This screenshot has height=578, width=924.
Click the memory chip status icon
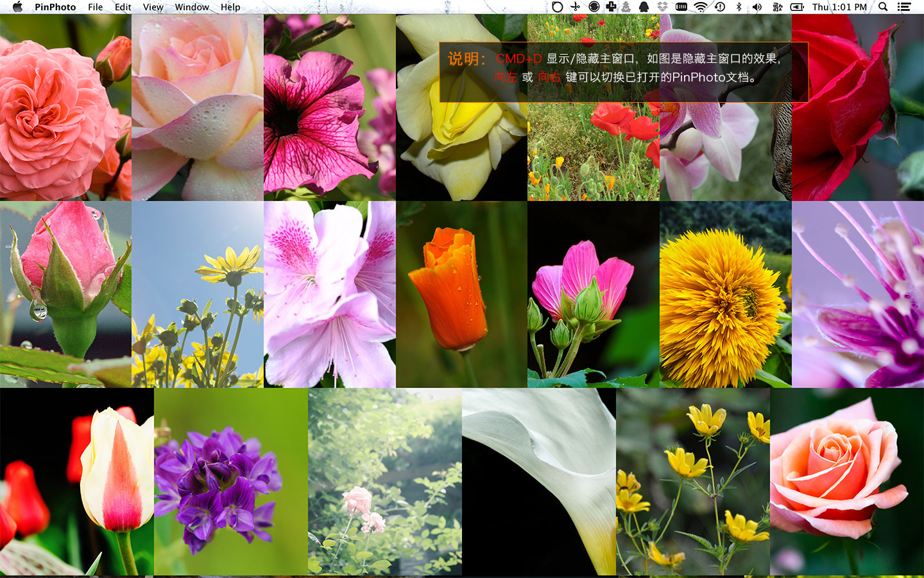click(681, 7)
